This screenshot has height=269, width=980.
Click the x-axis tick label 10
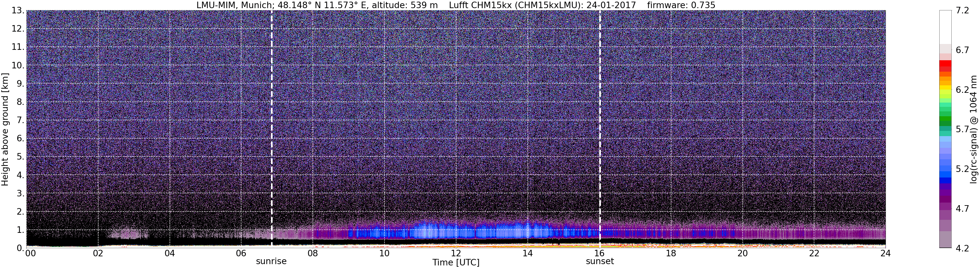(384, 253)
